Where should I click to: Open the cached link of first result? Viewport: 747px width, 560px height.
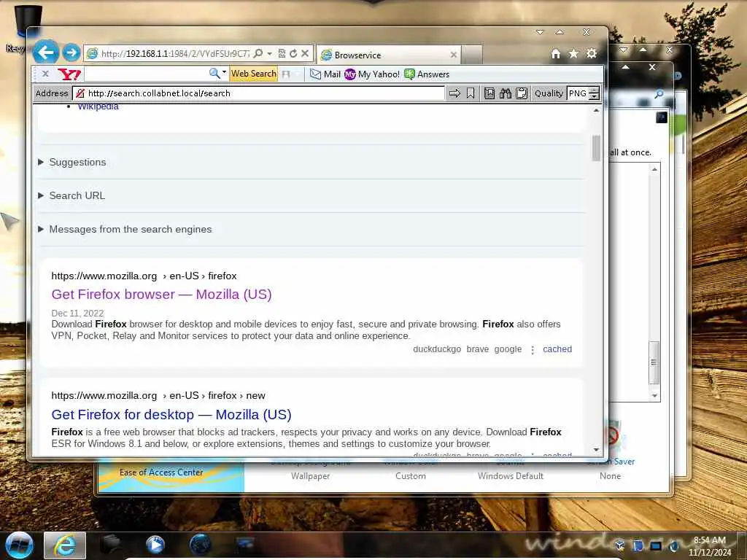coord(557,349)
